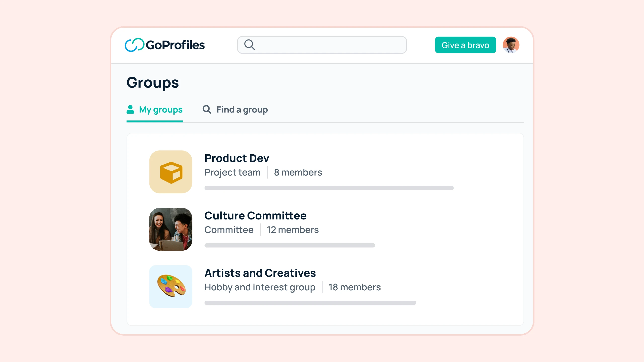Click the Give a bravo button
The width and height of the screenshot is (644, 362).
(465, 45)
